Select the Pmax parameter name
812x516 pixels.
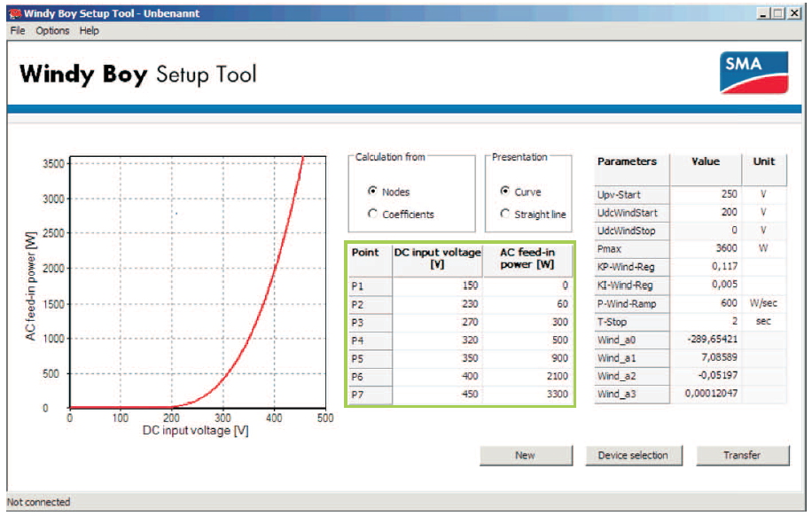tap(632, 248)
